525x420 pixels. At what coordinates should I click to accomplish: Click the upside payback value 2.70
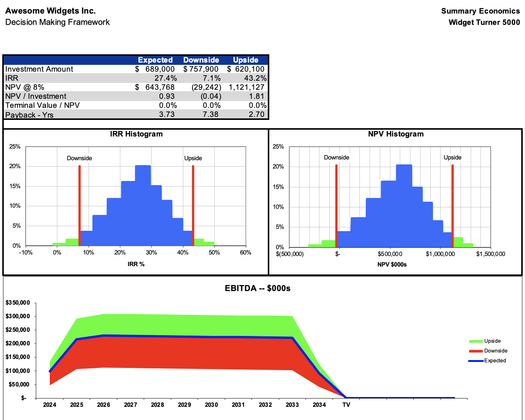tap(256, 114)
